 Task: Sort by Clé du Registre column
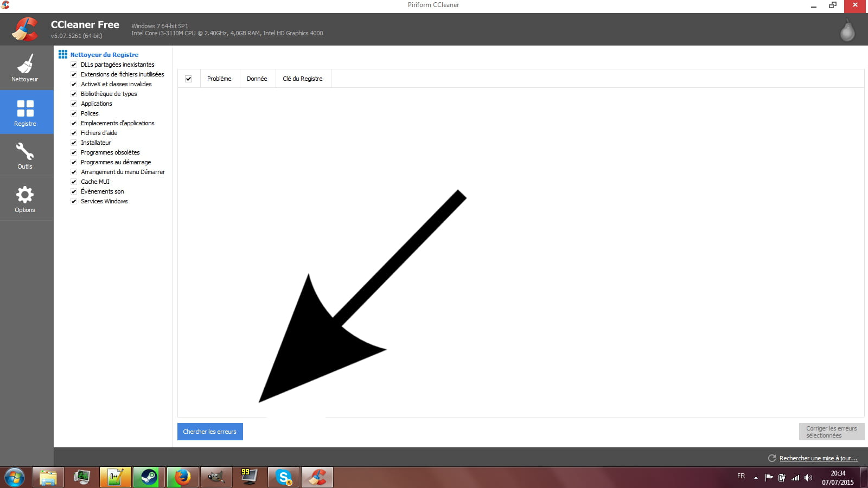click(x=302, y=79)
